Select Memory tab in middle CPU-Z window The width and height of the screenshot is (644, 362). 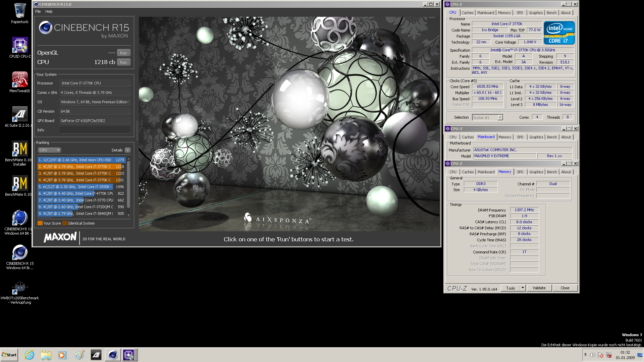[504, 137]
